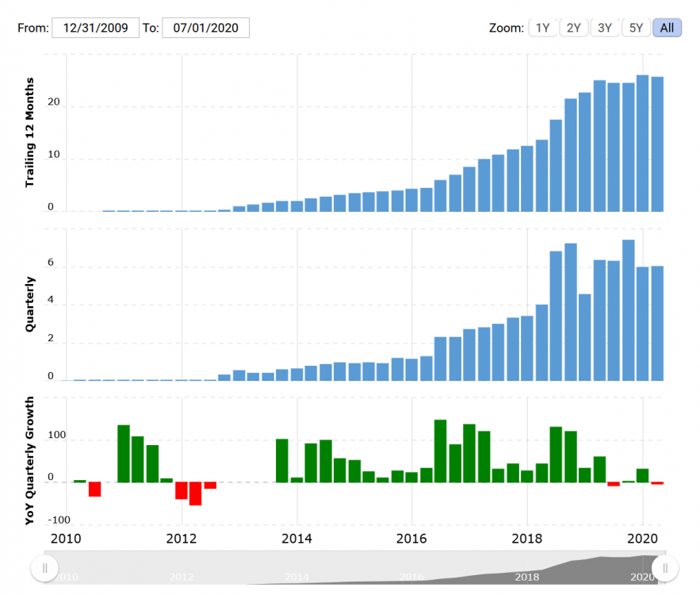Click the tallest bar in Quarterly chart
Image resolution: width=700 pixels, height=595 pixels.
click(628, 309)
